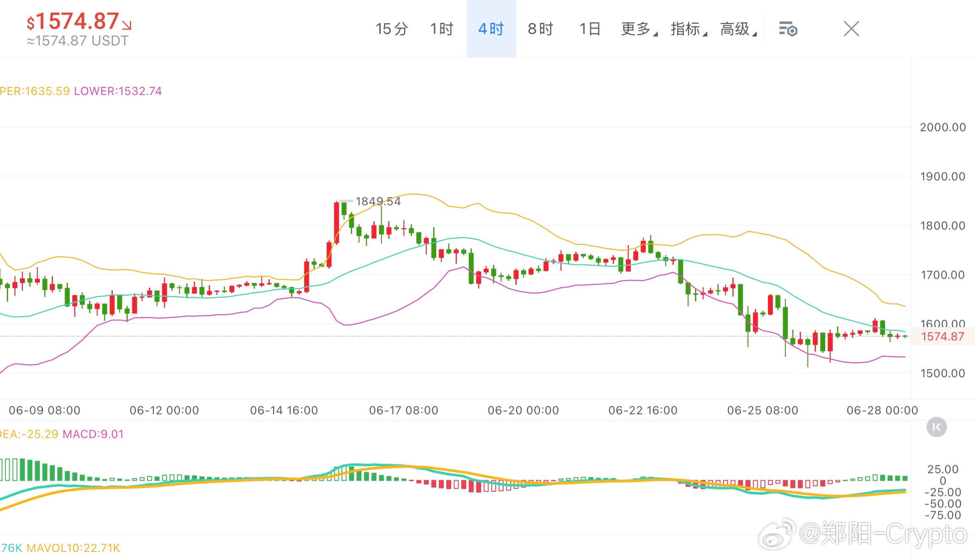Select the 15分 timeframe tab
This screenshot has width=975, height=560.
point(391,29)
